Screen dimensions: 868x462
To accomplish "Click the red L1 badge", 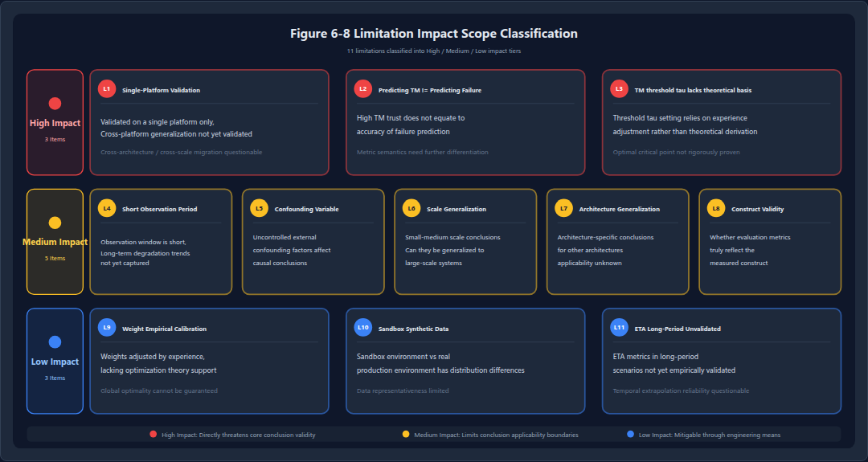I will 107,89.
